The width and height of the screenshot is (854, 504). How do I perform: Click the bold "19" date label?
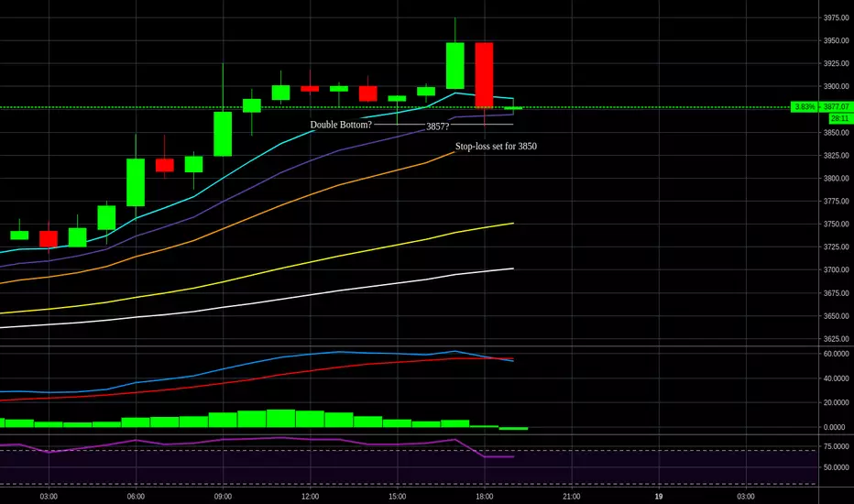[659, 497]
